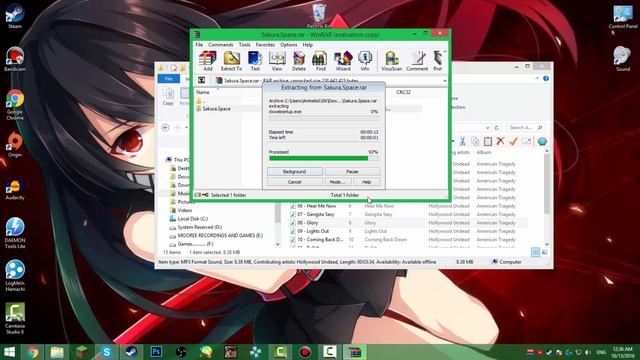Click the Explorer search box
This screenshot has width=640, height=360.
pyautogui.click(x=526, y=127)
